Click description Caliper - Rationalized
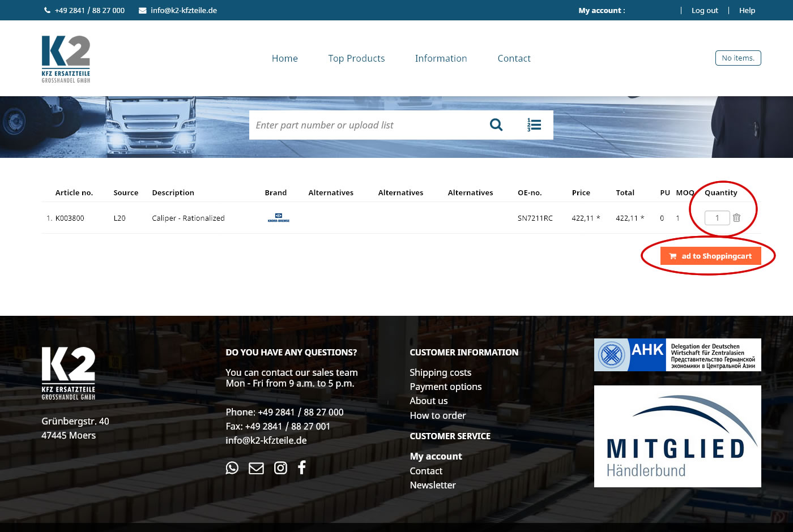Viewport: 793px width, 532px height. pyautogui.click(x=188, y=218)
